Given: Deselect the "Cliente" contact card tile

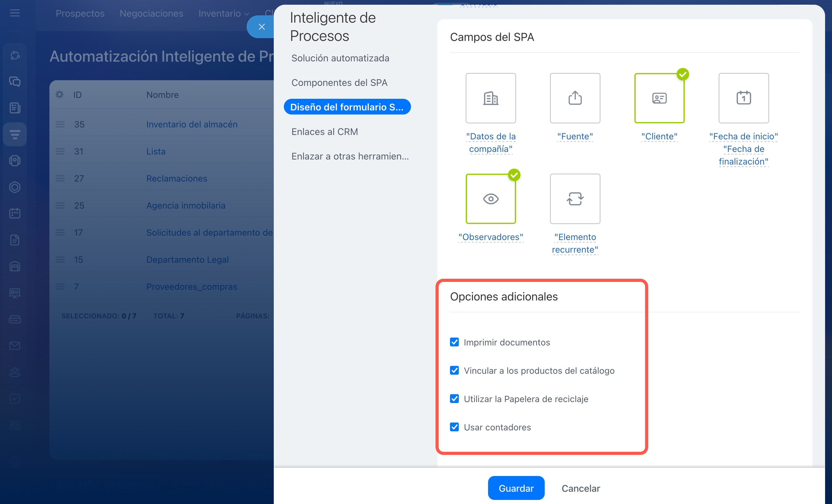Looking at the screenshot, I should coord(659,98).
